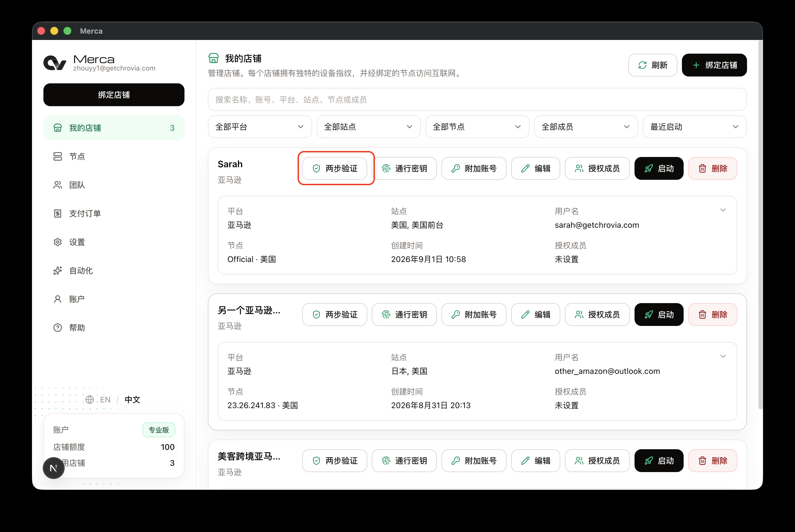Click the key icon for 美客跨境亚马 store
This screenshot has width=795, height=532.
455,460
